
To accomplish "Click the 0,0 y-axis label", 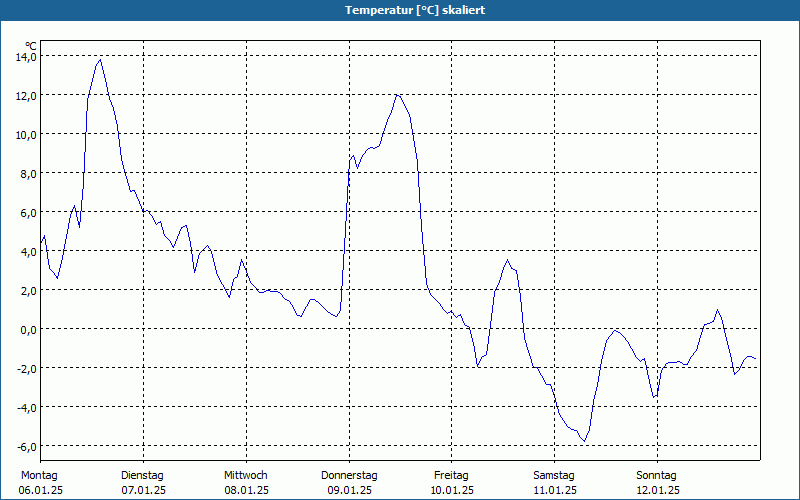I will point(29,330).
